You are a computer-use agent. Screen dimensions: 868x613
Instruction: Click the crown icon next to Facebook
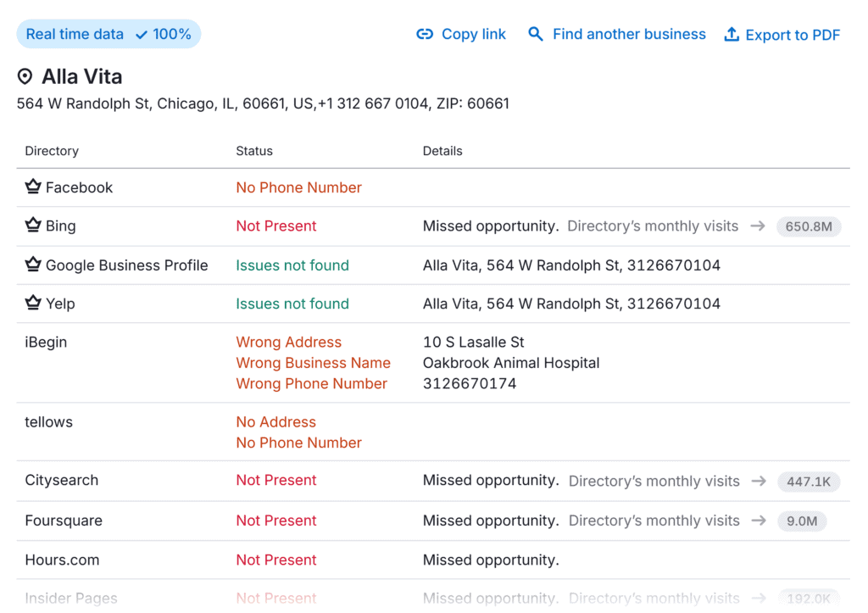coord(33,187)
